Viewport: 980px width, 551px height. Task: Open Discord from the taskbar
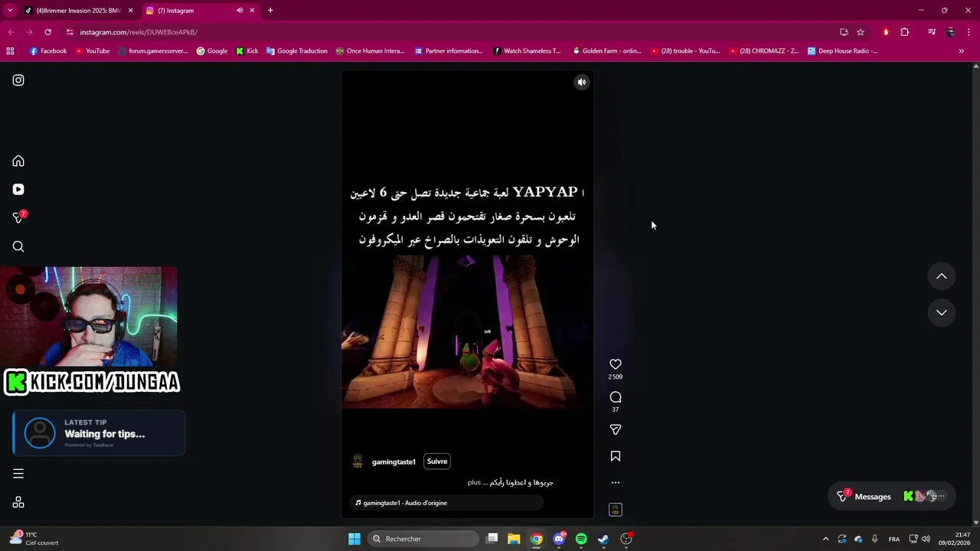(x=560, y=539)
